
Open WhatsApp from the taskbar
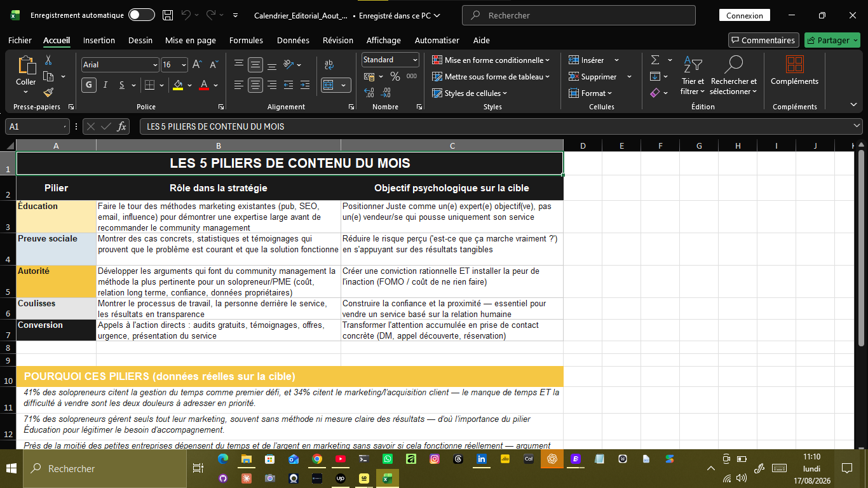[x=388, y=459]
